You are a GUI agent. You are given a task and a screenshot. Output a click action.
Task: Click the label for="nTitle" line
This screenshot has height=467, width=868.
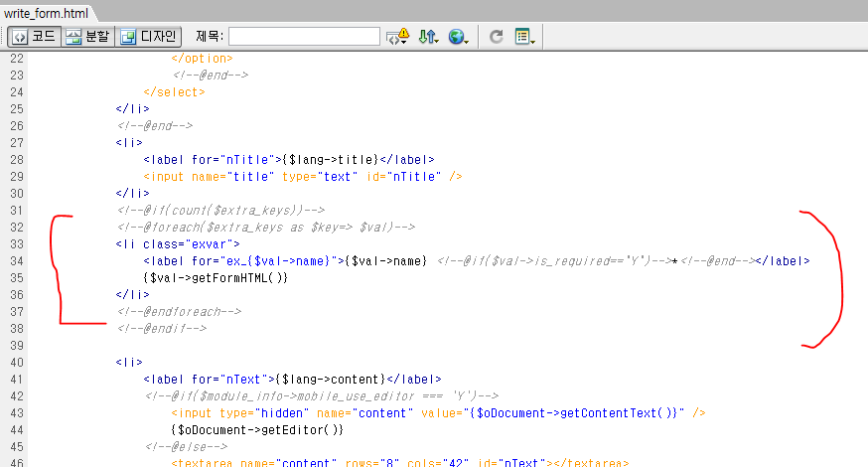[x=288, y=160]
